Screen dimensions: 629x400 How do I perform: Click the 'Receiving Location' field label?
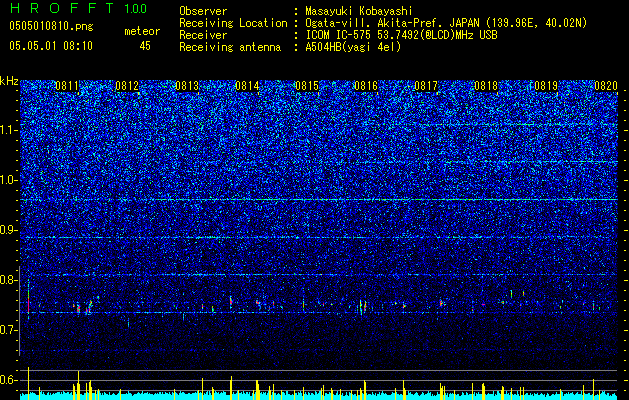click(x=233, y=23)
